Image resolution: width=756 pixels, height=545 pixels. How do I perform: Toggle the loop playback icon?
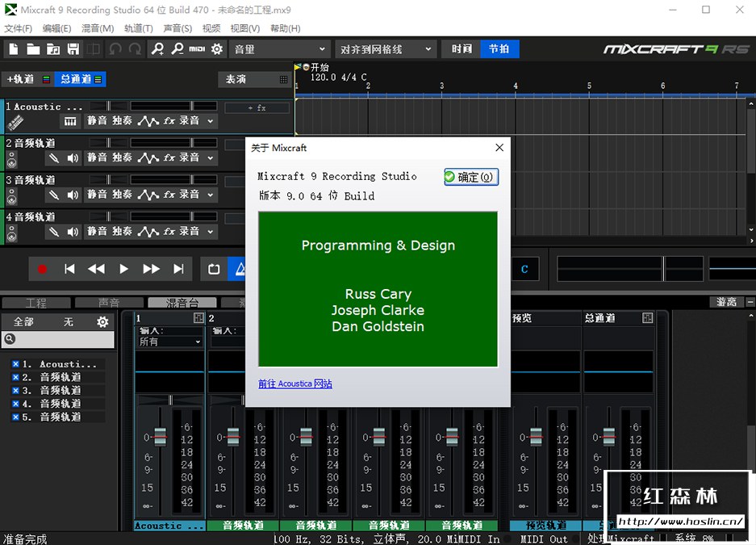[x=214, y=269]
